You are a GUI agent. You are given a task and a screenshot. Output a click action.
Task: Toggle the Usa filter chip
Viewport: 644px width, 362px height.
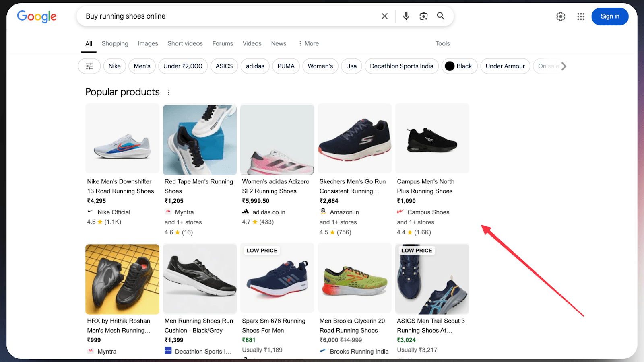[x=351, y=66]
